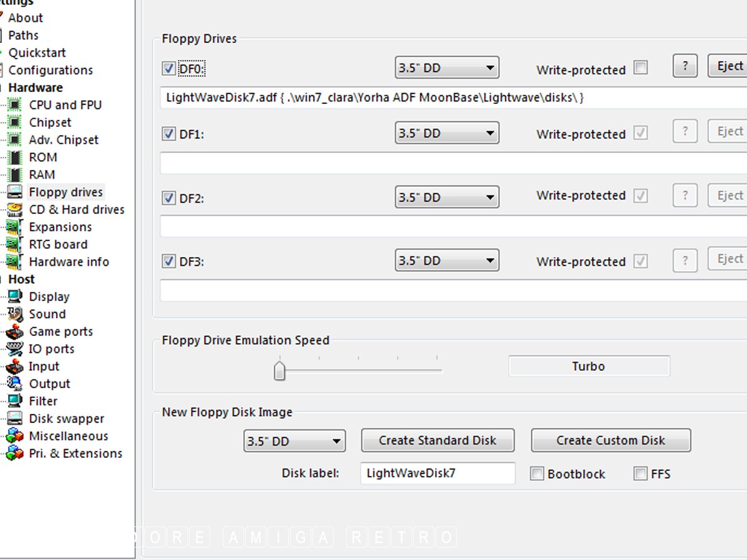Click the RTG board icon
Image resolution: width=747 pixels, height=560 pixels.
point(15,245)
